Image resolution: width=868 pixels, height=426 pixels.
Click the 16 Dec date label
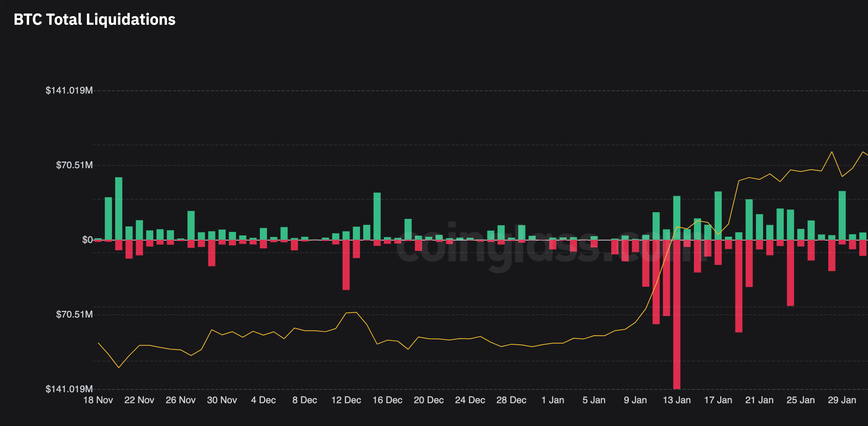click(387, 400)
